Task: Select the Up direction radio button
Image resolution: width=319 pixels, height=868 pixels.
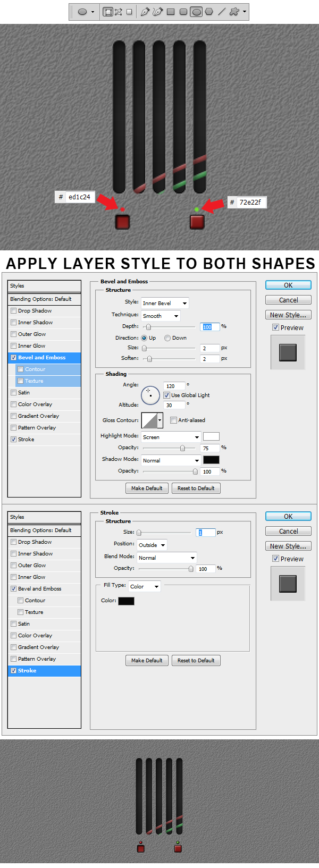Action: [144, 338]
